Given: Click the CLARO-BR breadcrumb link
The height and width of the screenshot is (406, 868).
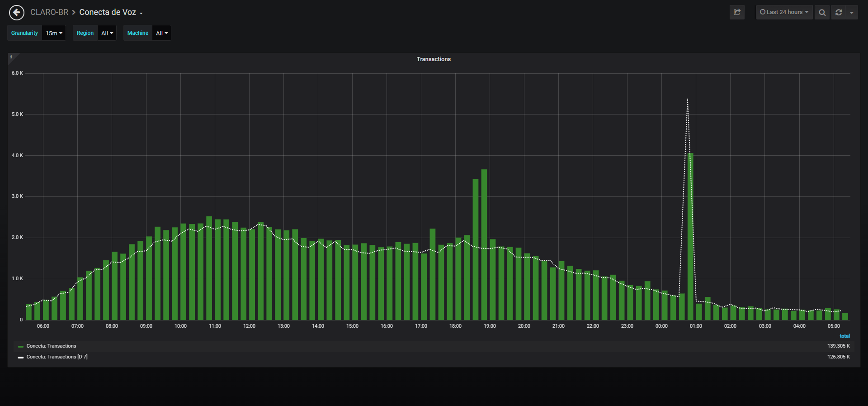Looking at the screenshot, I should tap(49, 12).
